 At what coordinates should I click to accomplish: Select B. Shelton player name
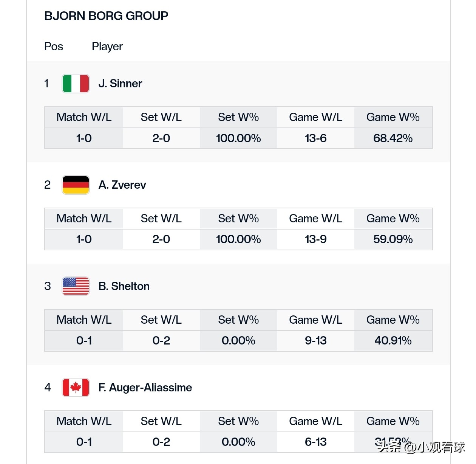click(x=124, y=286)
